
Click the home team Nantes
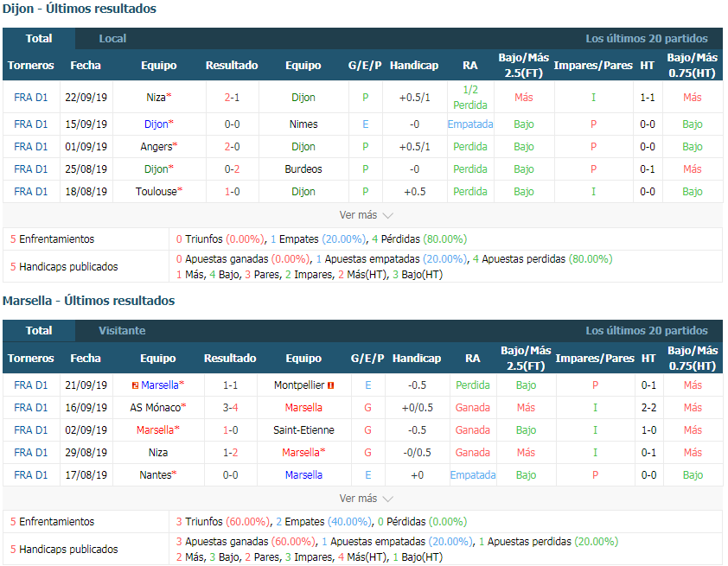[156, 475]
